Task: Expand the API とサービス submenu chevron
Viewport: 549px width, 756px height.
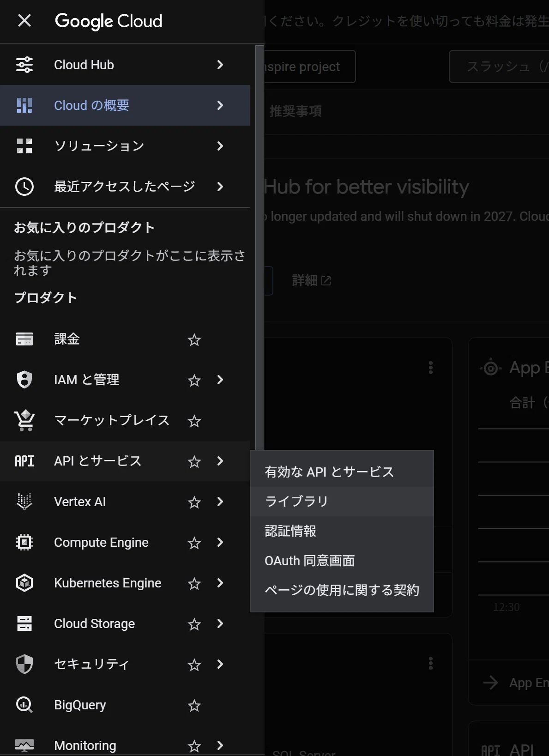Action: tap(220, 461)
